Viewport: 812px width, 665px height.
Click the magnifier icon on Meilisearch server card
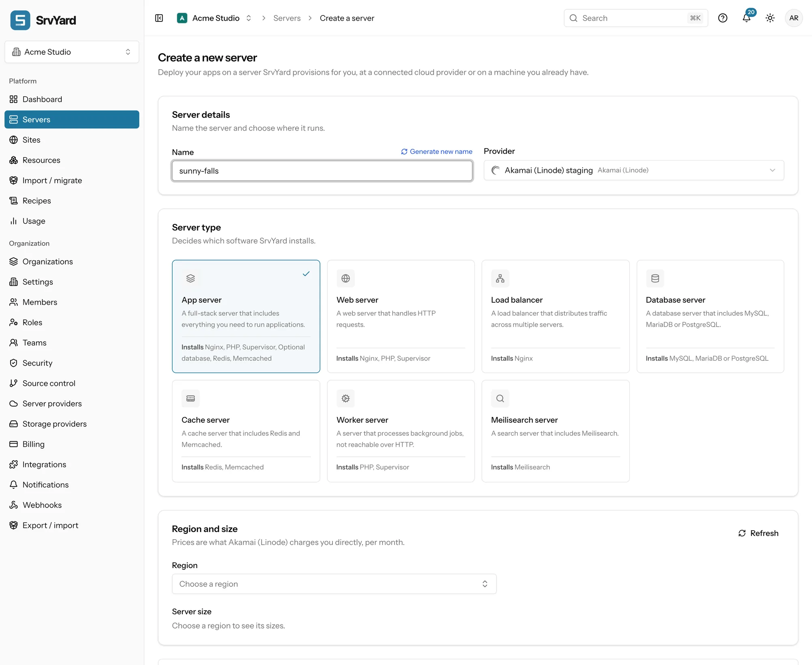point(500,398)
